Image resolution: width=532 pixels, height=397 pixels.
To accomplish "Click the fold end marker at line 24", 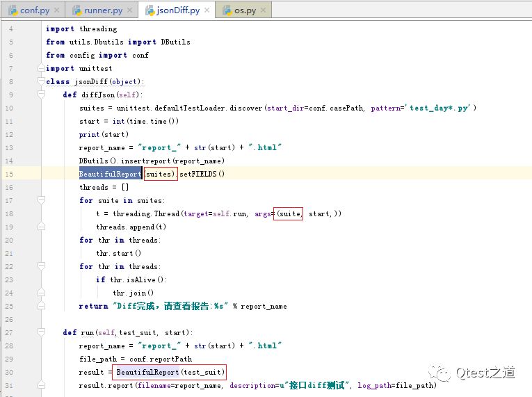I will pos(41,293).
